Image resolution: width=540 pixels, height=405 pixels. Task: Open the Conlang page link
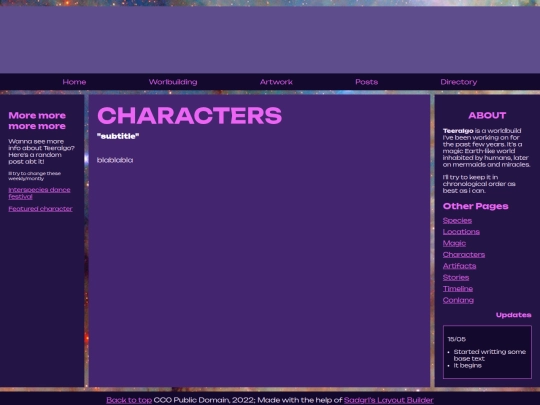(458, 300)
